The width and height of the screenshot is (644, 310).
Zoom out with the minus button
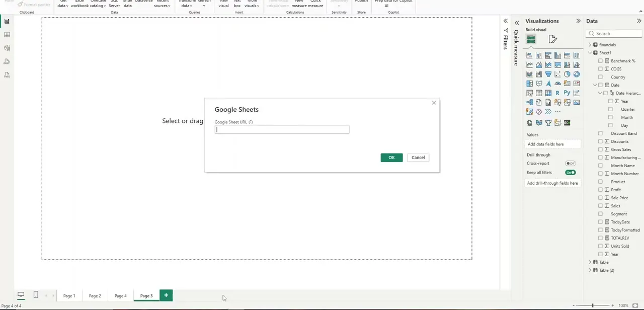pos(574,305)
